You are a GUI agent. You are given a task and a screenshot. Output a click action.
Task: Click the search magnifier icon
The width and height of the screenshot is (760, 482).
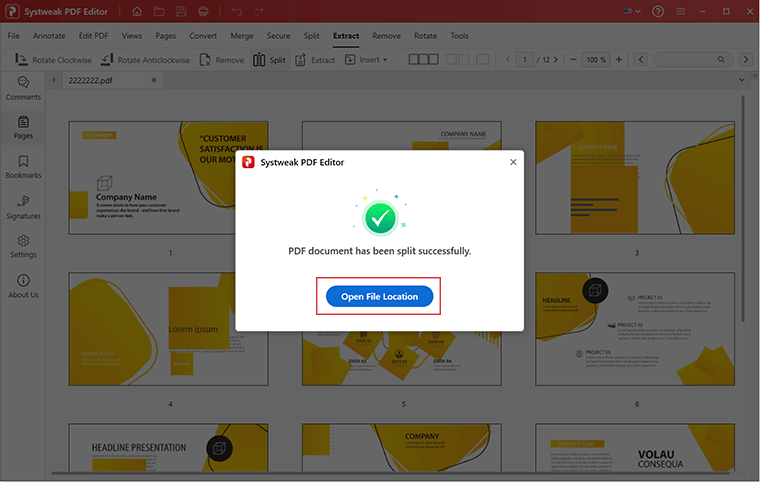(x=721, y=60)
